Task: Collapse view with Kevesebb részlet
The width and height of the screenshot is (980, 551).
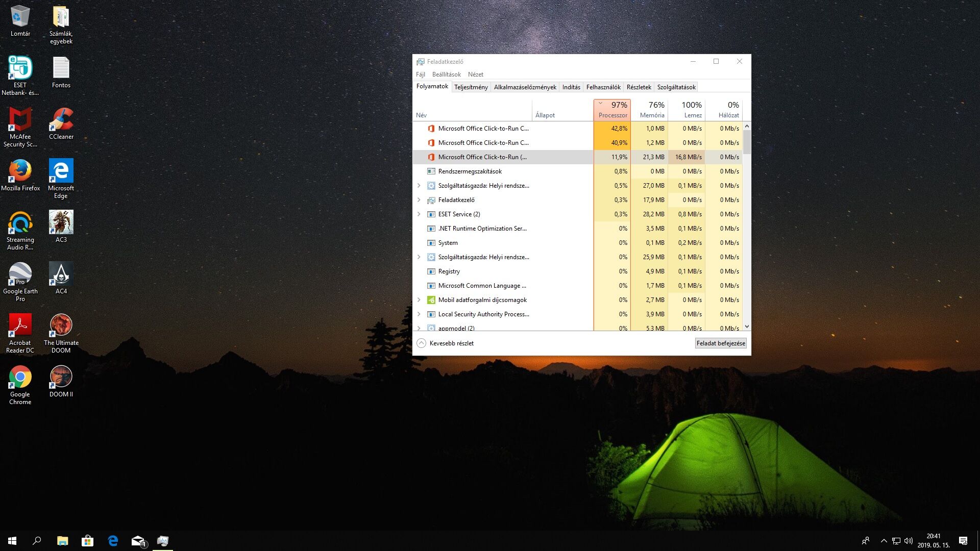Action: tap(445, 343)
